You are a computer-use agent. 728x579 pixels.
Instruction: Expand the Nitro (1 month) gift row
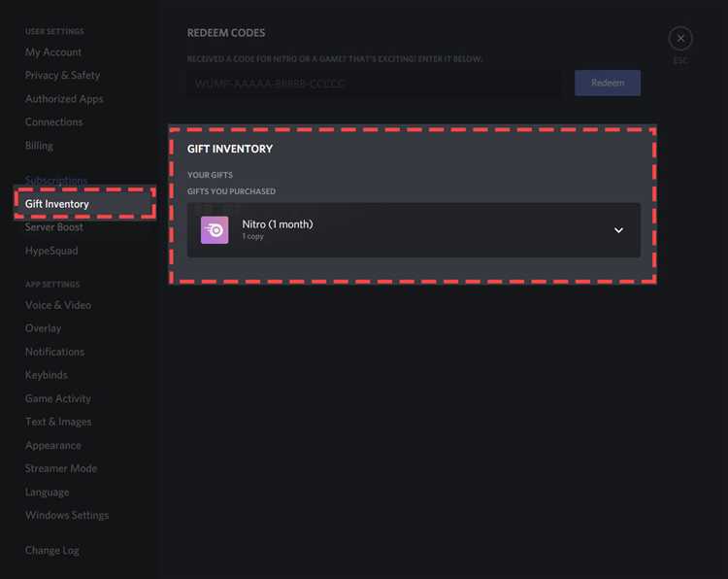(618, 230)
